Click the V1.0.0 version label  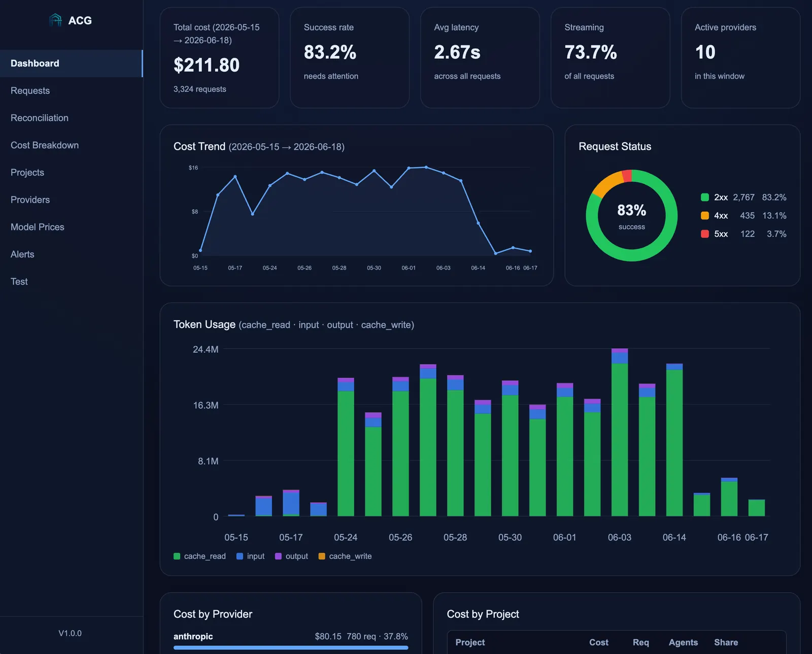[x=70, y=633]
